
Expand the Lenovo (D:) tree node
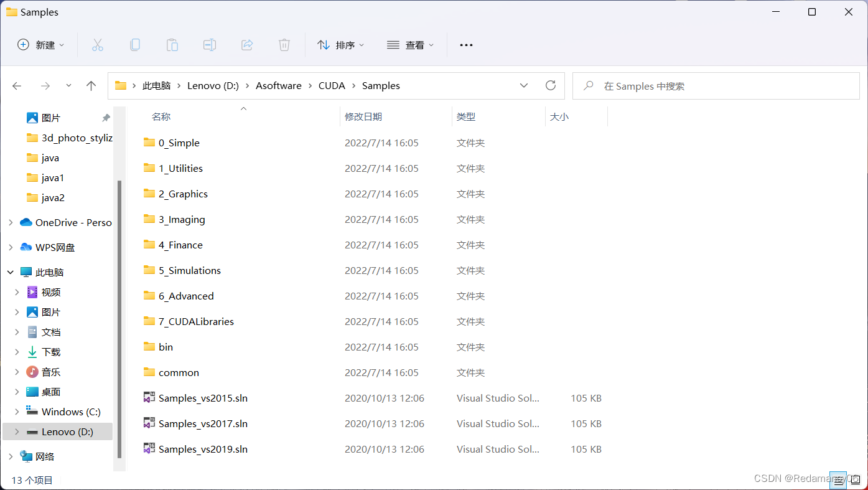pyautogui.click(x=17, y=431)
